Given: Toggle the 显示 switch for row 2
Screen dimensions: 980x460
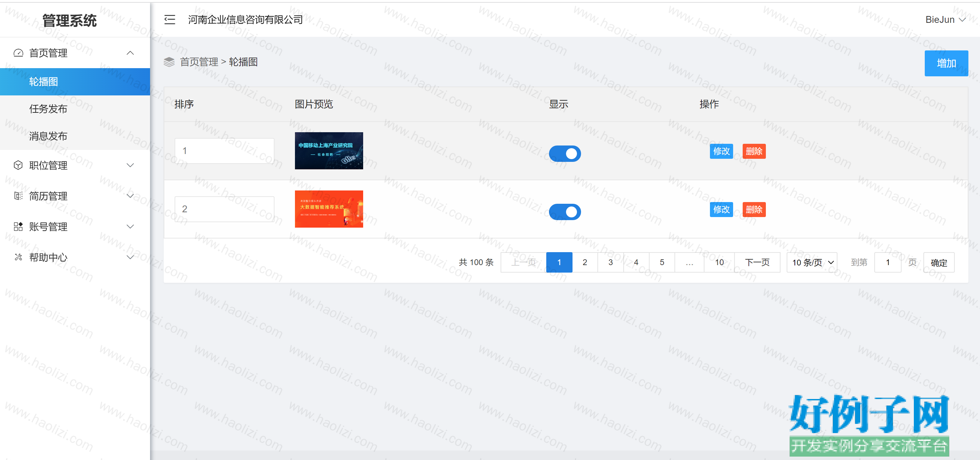Looking at the screenshot, I should (x=565, y=212).
